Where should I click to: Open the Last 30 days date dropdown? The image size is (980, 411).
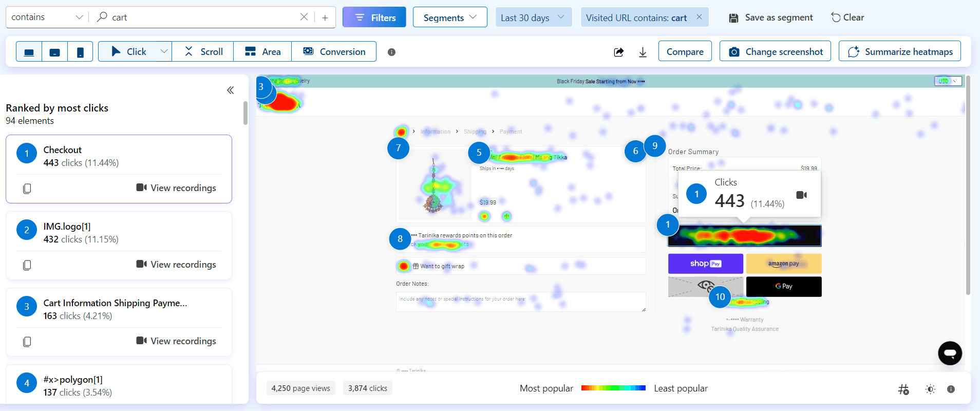533,17
